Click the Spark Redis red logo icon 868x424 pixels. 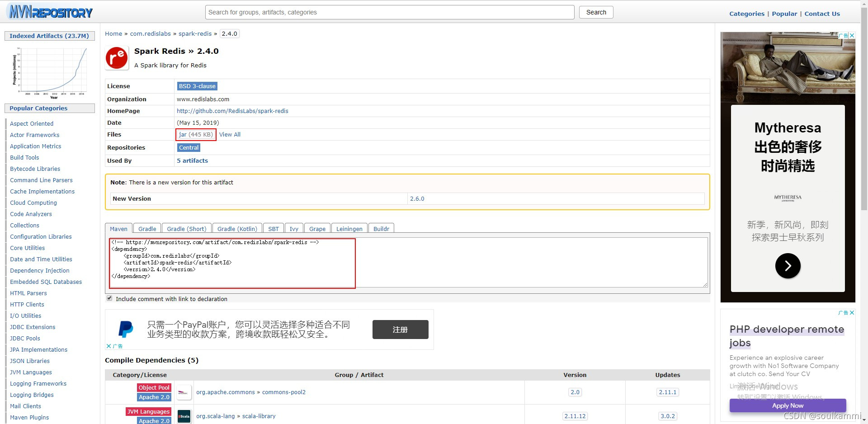click(x=117, y=58)
